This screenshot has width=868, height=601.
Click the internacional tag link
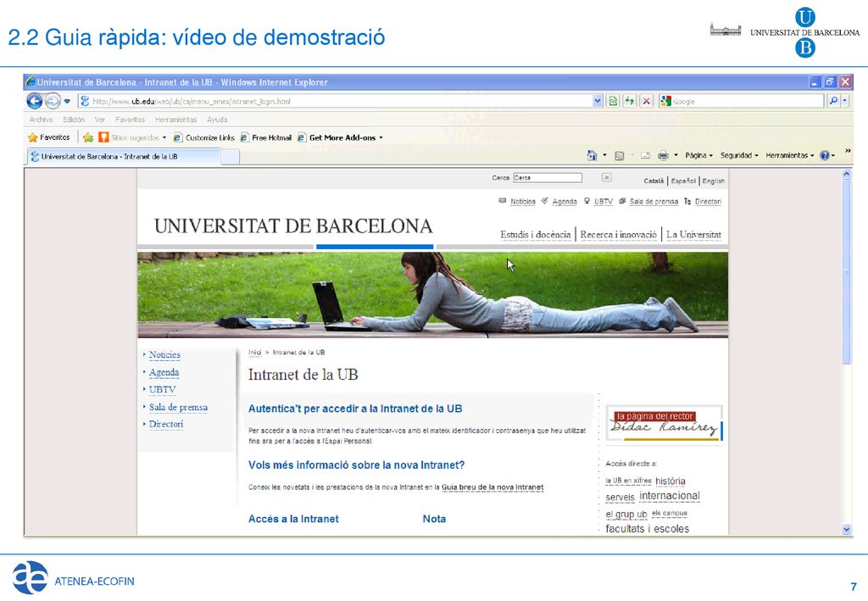pos(670,496)
